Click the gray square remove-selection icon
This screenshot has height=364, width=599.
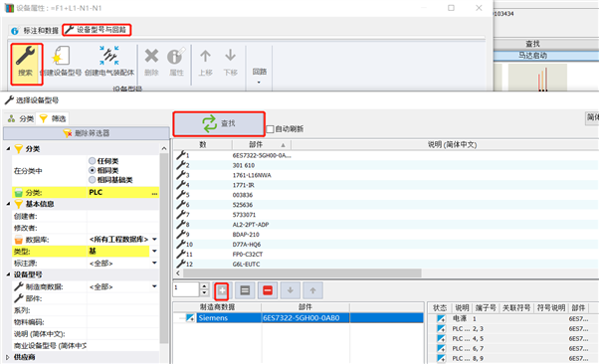pyautogui.click(x=245, y=291)
